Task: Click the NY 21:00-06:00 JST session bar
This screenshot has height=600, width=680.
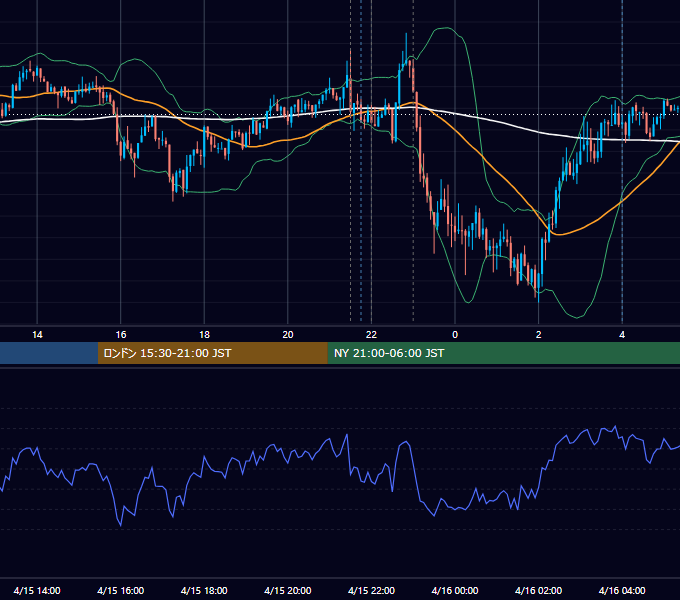Action: tap(503, 353)
